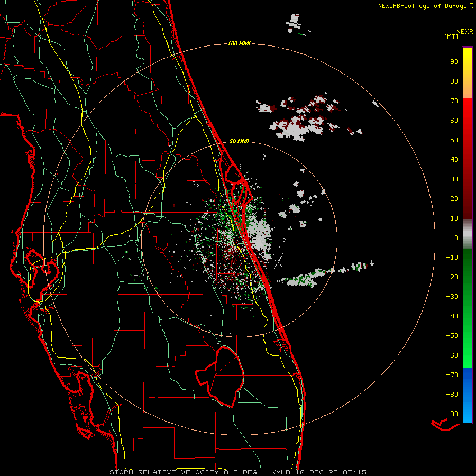The height and width of the screenshot is (476, 476).
Task: Click the 30 value on the velocity scale
Action: (x=454, y=179)
